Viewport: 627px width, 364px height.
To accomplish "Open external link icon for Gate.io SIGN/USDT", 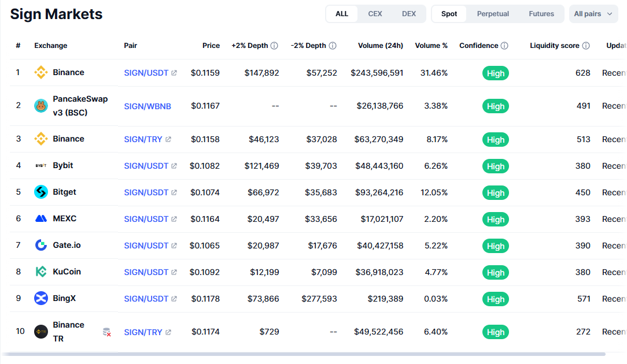I will click(174, 246).
